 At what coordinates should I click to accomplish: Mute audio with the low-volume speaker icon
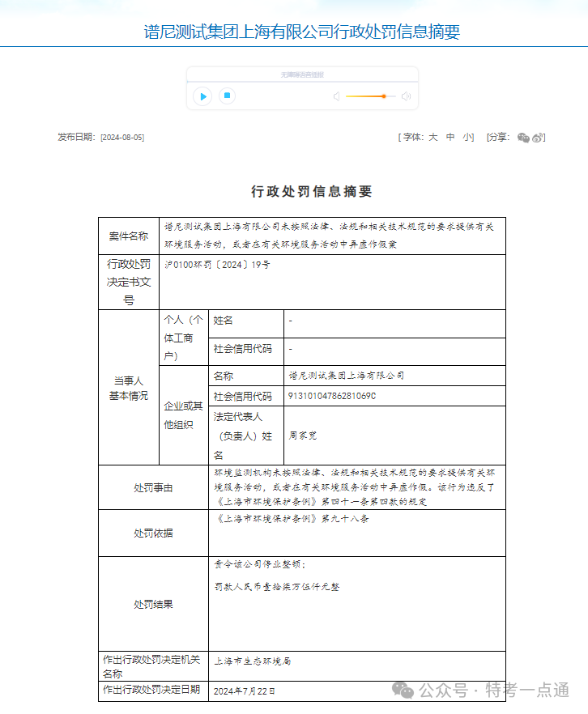coord(337,96)
